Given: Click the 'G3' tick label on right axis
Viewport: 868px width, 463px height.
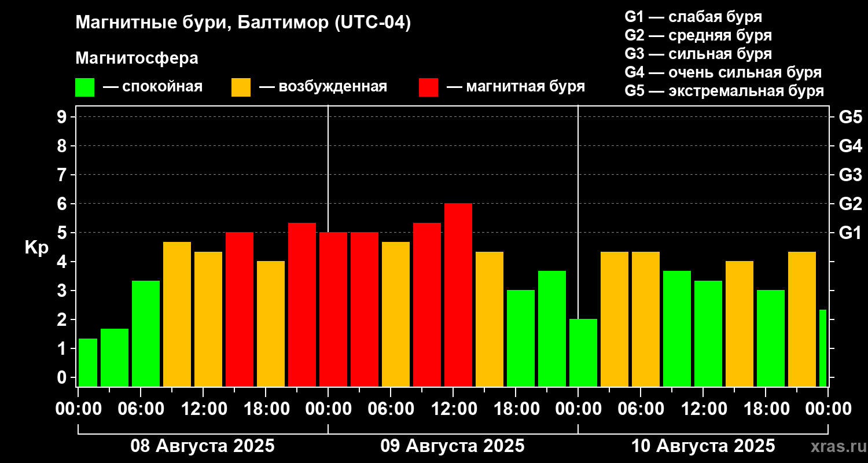Looking at the screenshot, I should [x=850, y=175].
